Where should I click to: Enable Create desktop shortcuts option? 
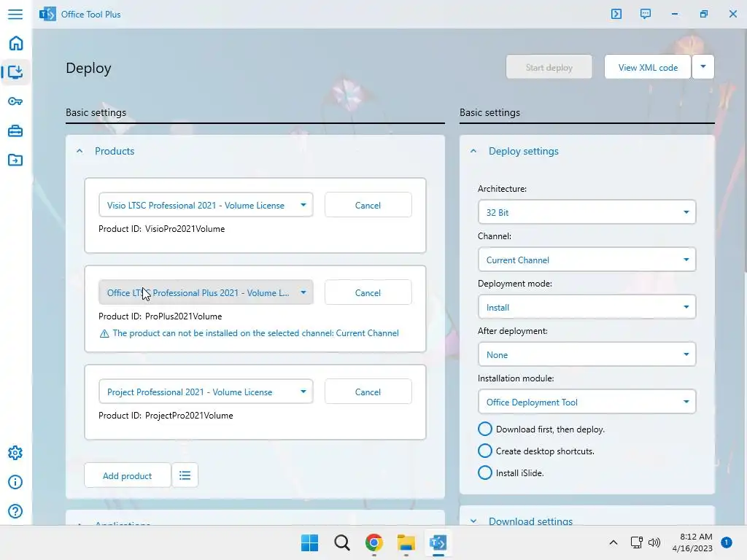(484, 451)
